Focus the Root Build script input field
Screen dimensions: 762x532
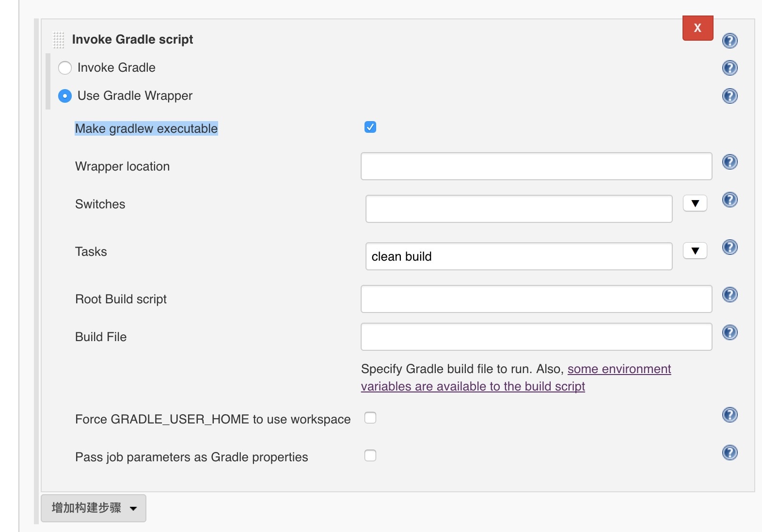[x=536, y=299]
